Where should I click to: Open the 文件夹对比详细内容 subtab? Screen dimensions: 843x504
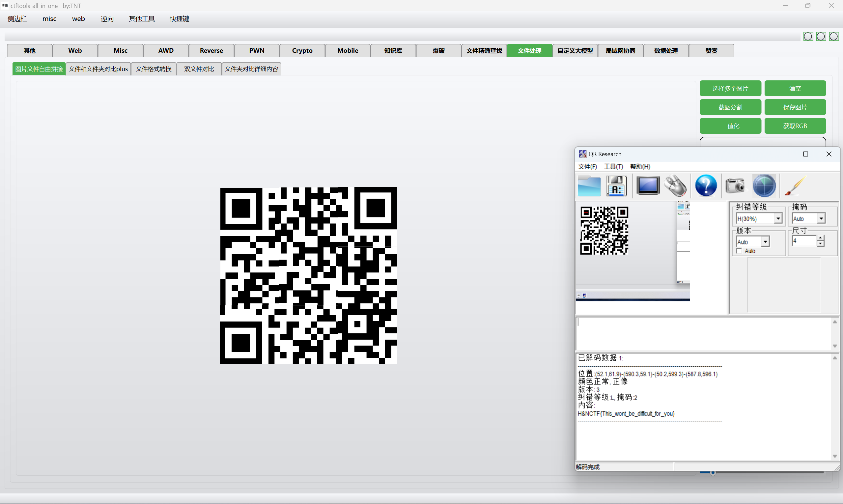pyautogui.click(x=251, y=69)
